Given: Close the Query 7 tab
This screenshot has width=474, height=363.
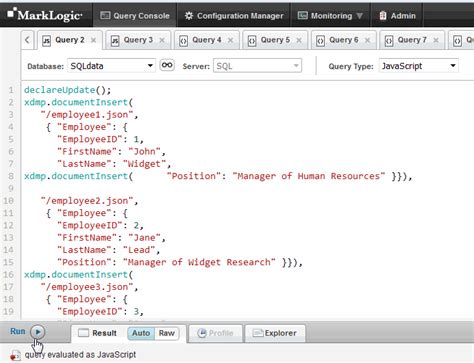Looking at the screenshot, I should [x=436, y=40].
